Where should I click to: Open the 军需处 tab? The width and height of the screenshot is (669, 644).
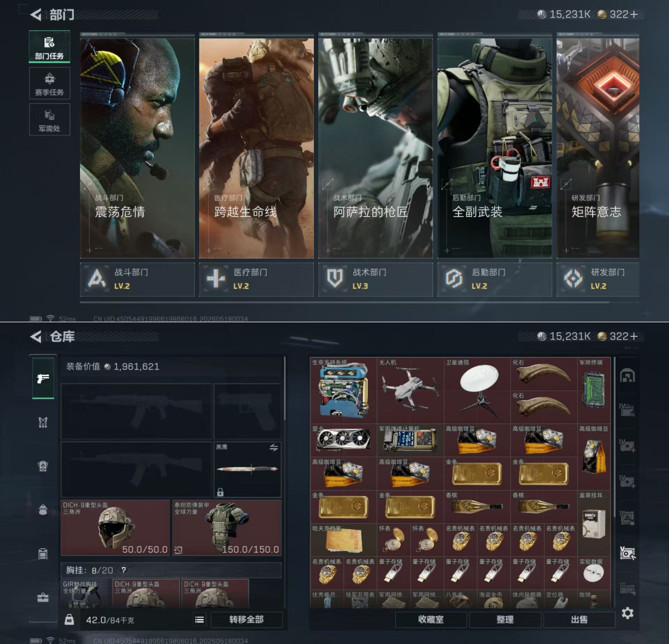[49, 120]
